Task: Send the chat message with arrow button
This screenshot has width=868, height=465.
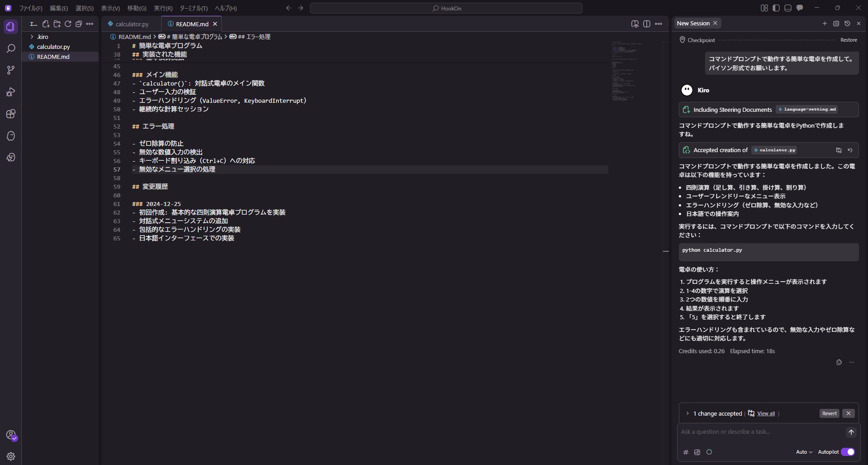Action: pos(851,432)
